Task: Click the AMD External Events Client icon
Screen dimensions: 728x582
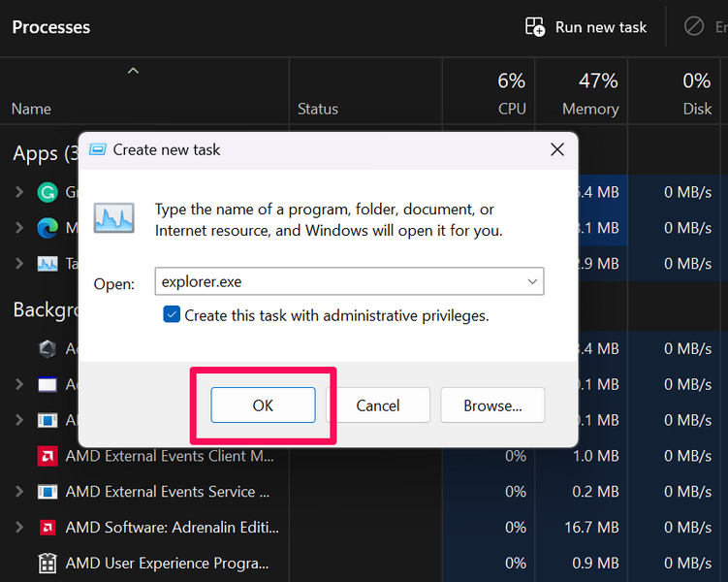Action: pyautogui.click(x=47, y=456)
